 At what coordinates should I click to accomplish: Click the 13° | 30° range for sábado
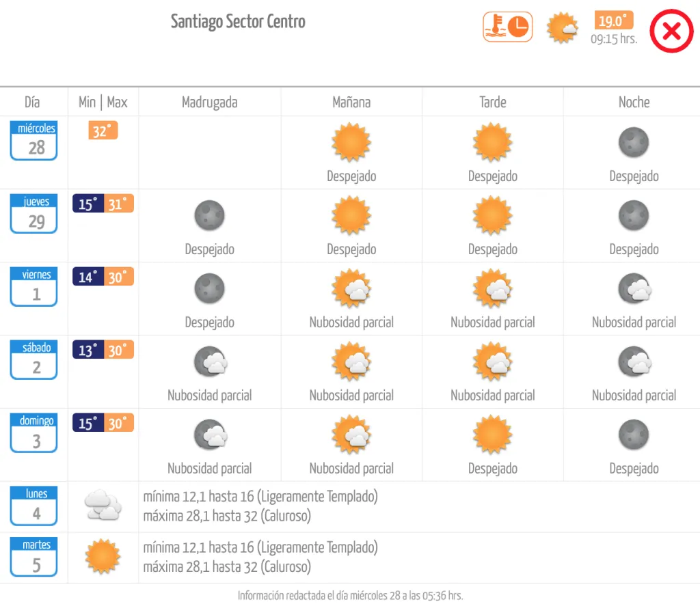pyautogui.click(x=103, y=350)
